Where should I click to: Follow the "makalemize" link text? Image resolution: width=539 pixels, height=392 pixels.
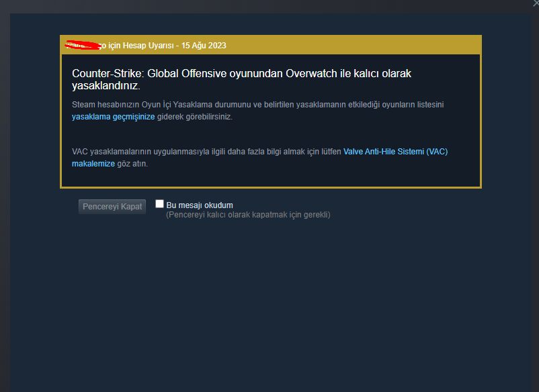[93, 164]
